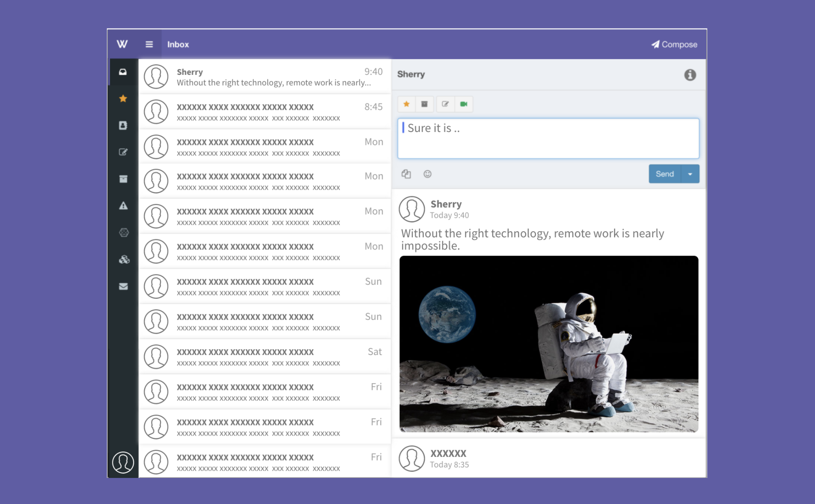This screenshot has width=815, height=504.
Task: Open the envelope mail sidebar icon
Action: (123, 286)
